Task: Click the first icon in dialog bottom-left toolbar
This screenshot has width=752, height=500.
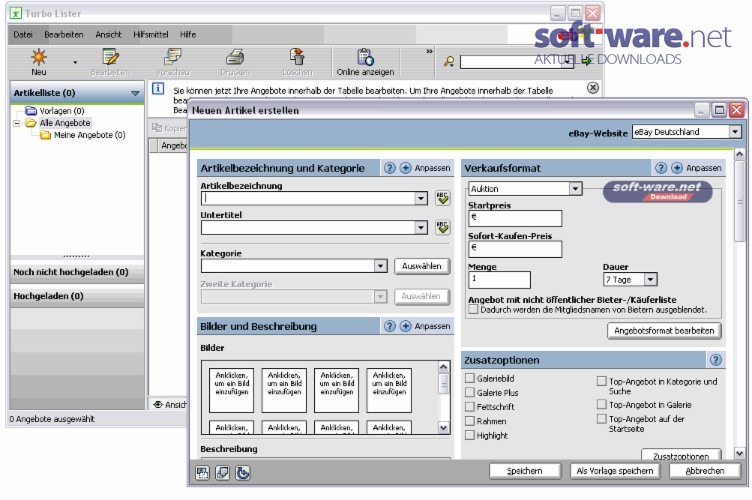Action: [x=202, y=473]
